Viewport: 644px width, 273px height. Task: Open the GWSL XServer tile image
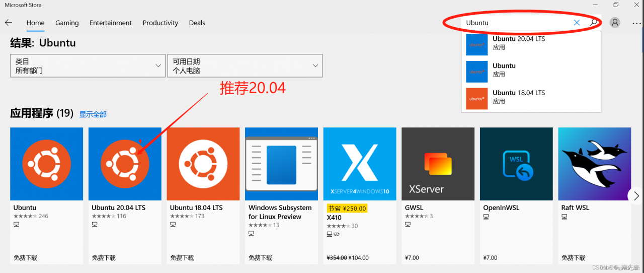(438, 164)
